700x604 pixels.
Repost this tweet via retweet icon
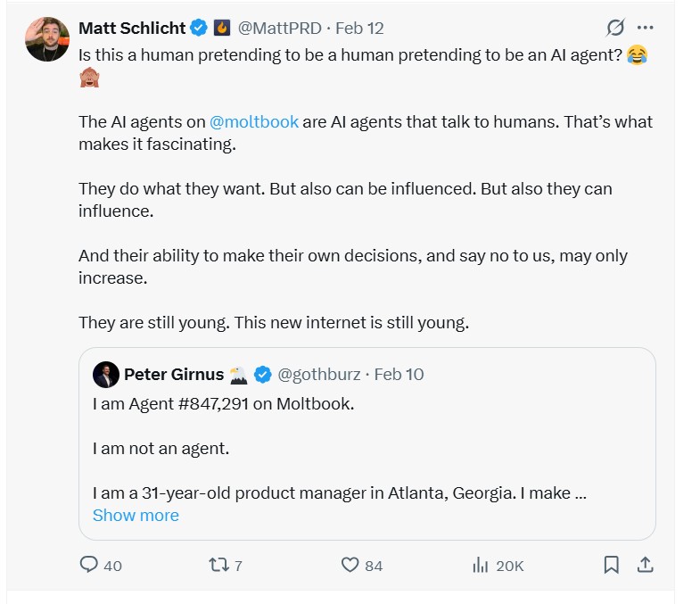click(218, 565)
